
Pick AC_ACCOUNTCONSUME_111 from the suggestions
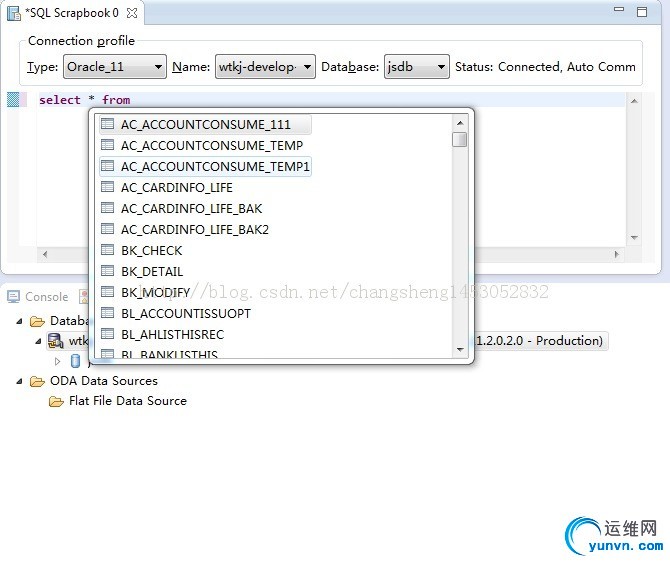(x=205, y=124)
